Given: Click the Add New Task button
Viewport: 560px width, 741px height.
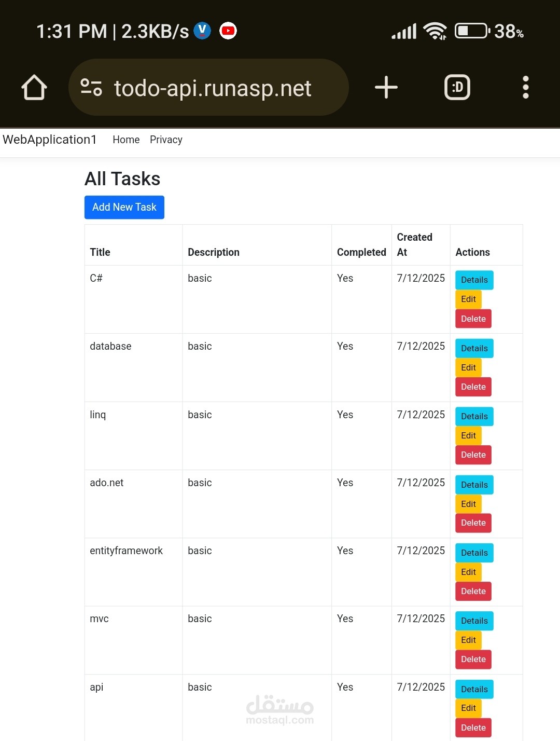Looking at the screenshot, I should [x=124, y=207].
